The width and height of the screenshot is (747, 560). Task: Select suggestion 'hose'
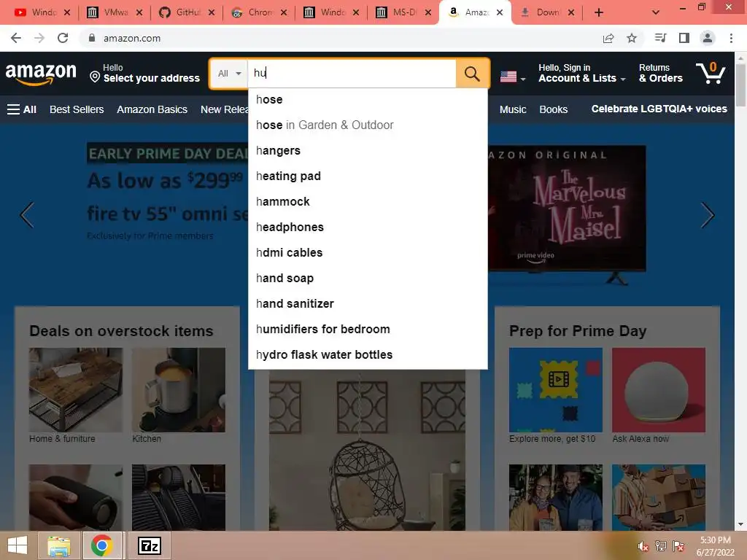(368, 99)
